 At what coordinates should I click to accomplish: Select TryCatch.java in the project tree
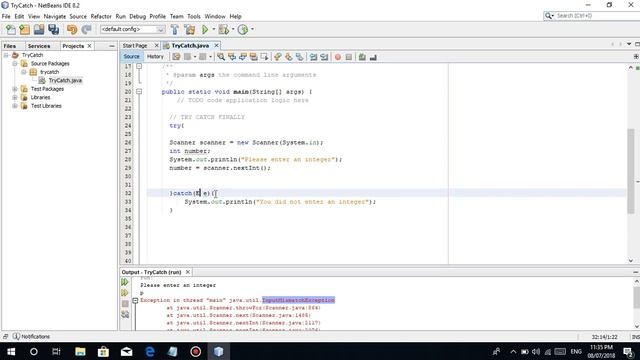click(x=65, y=80)
